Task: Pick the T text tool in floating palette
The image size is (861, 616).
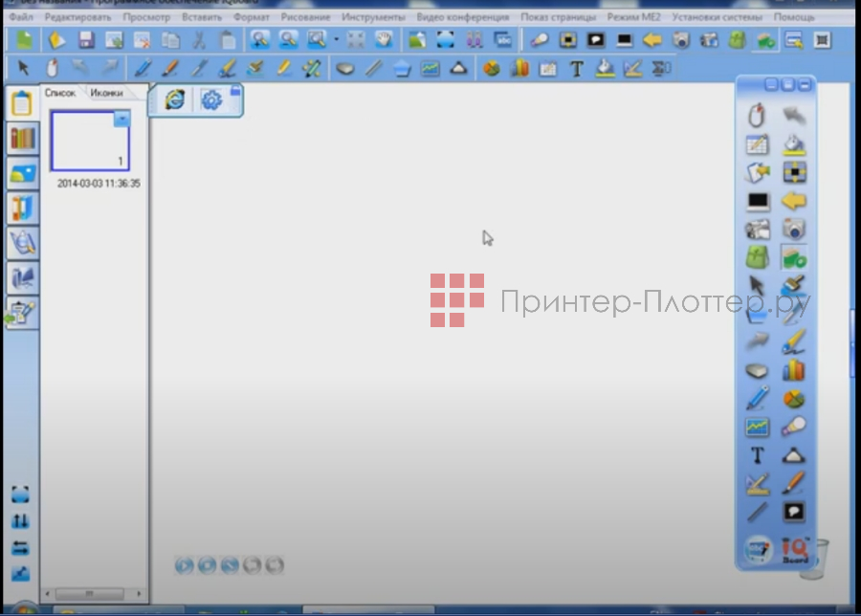Action: point(758,455)
